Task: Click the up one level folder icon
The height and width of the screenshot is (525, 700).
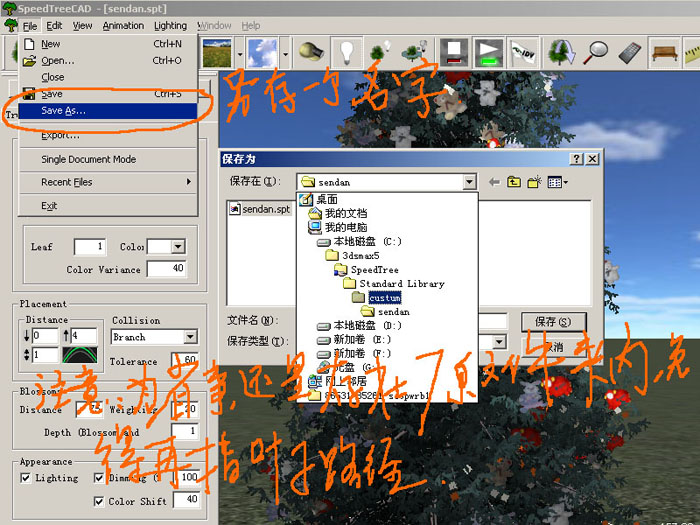Action: pos(514,182)
